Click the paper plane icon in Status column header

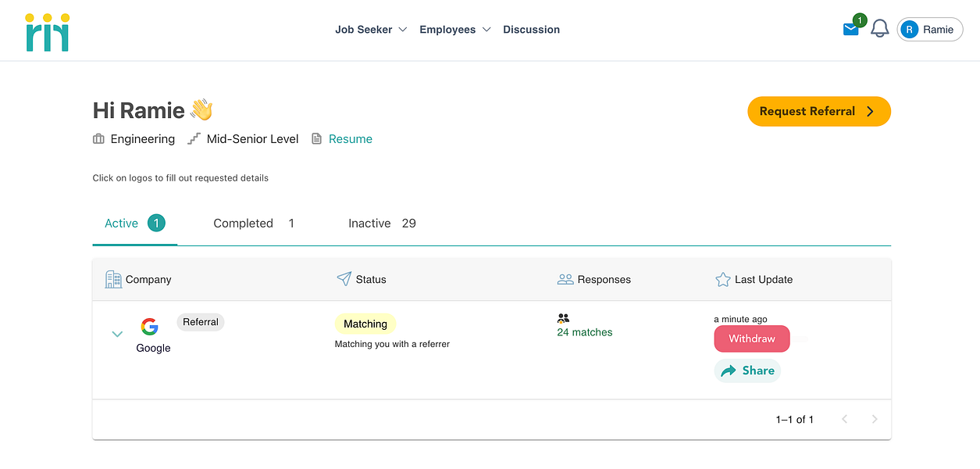(x=342, y=278)
